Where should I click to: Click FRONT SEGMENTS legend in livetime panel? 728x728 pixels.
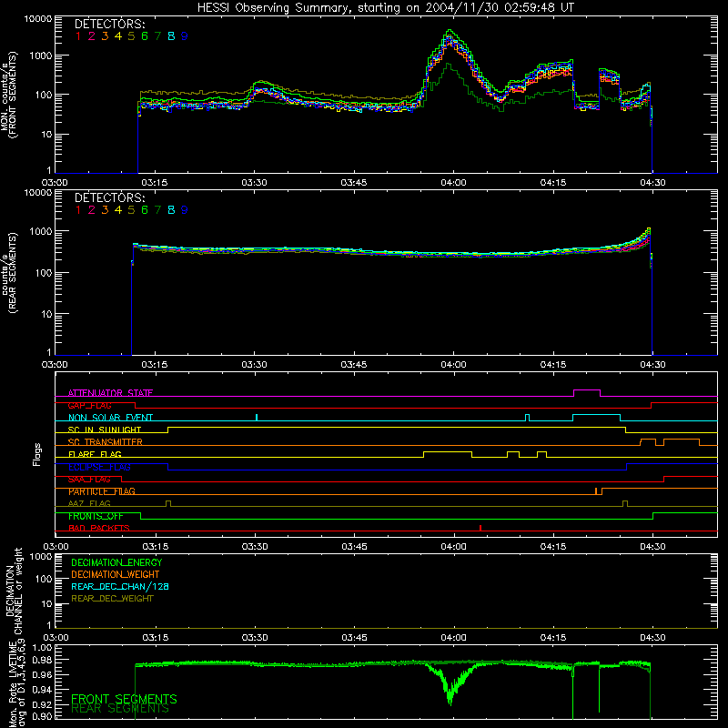[x=124, y=699]
